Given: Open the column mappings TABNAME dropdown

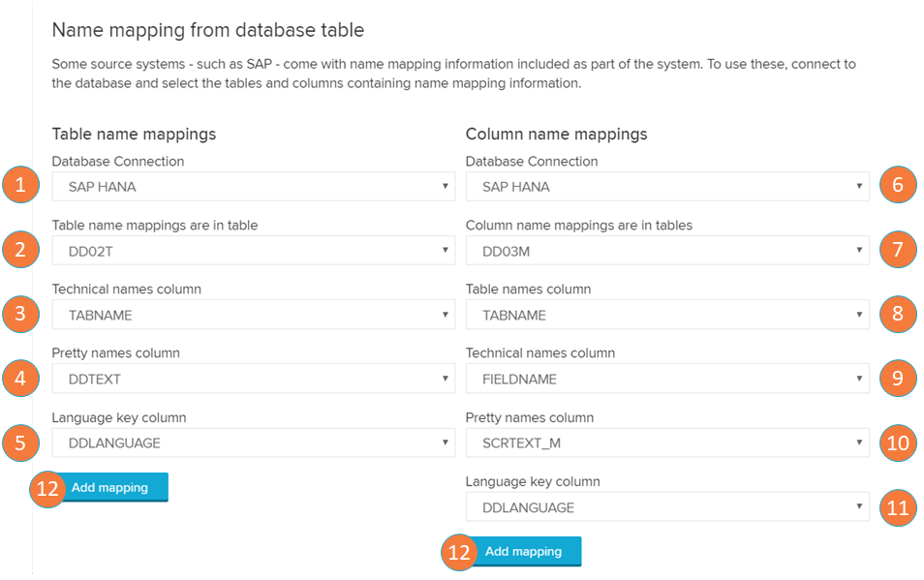Looking at the screenshot, I should click(666, 315).
